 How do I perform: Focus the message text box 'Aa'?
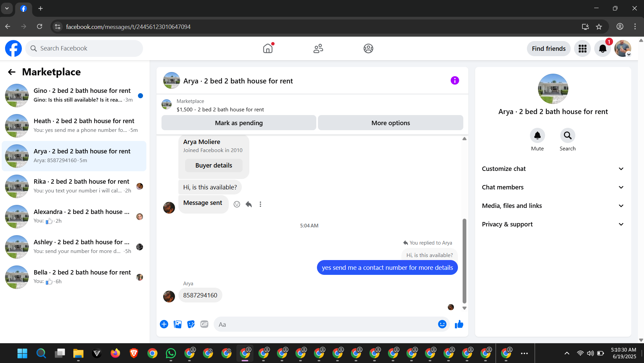click(326, 324)
